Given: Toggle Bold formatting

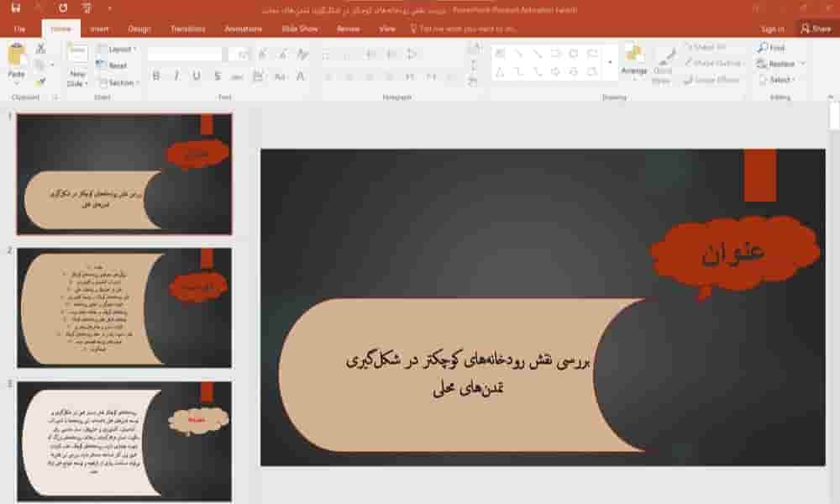Looking at the screenshot, I should tap(156, 76).
